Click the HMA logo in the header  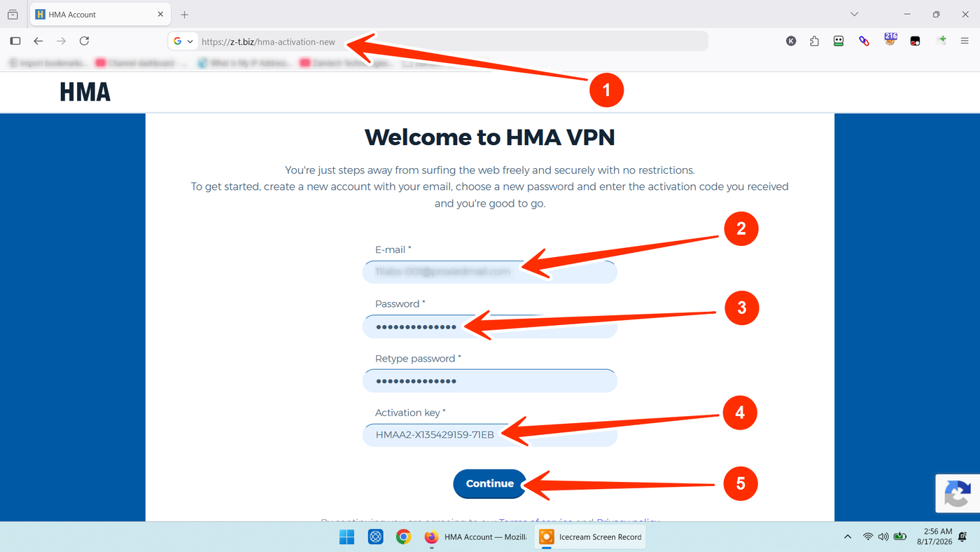85,92
